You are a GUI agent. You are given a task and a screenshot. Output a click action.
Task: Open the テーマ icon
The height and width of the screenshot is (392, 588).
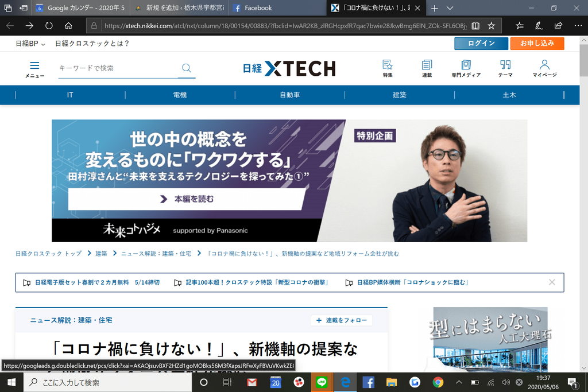(x=505, y=68)
